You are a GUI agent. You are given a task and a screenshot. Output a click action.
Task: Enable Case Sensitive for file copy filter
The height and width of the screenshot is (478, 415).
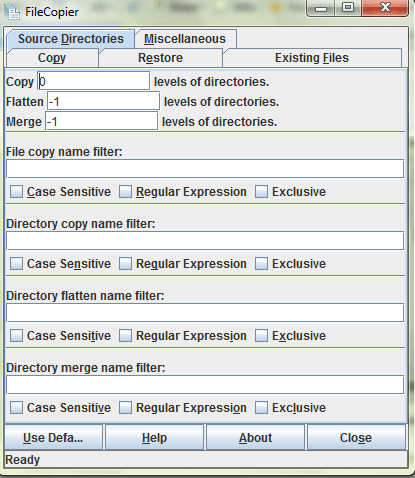[x=16, y=192]
